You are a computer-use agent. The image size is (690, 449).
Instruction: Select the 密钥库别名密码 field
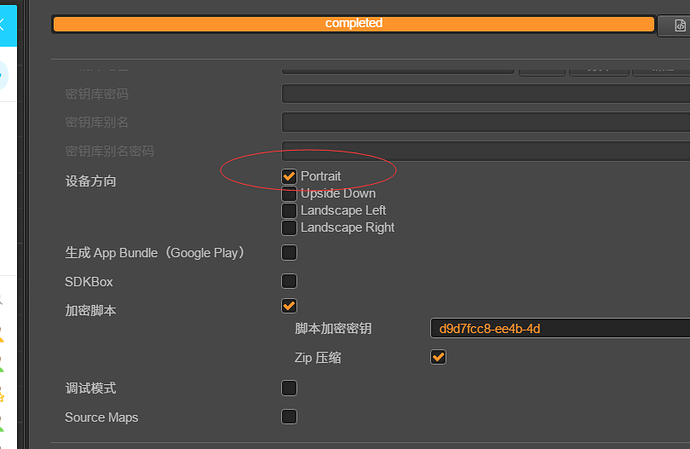(485, 150)
